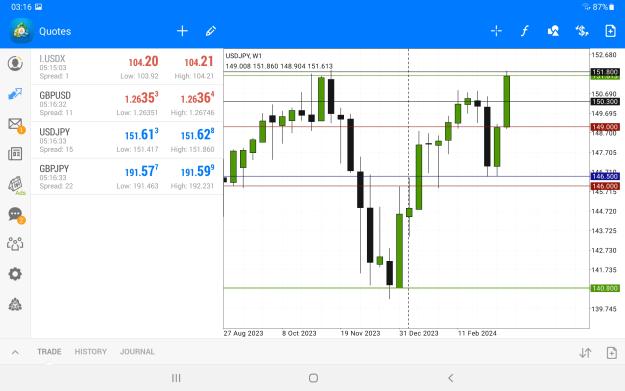Open the settings gear icon
This screenshot has width=625, height=391.
(15, 274)
